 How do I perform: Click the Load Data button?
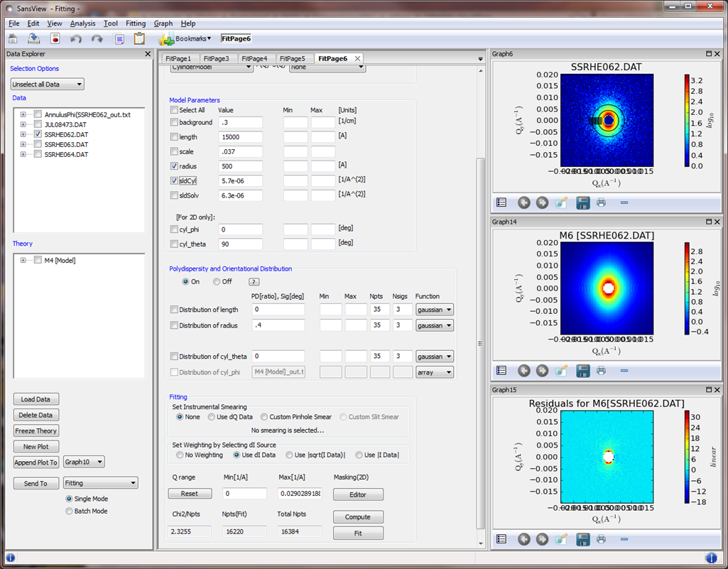tap(36, 399)
